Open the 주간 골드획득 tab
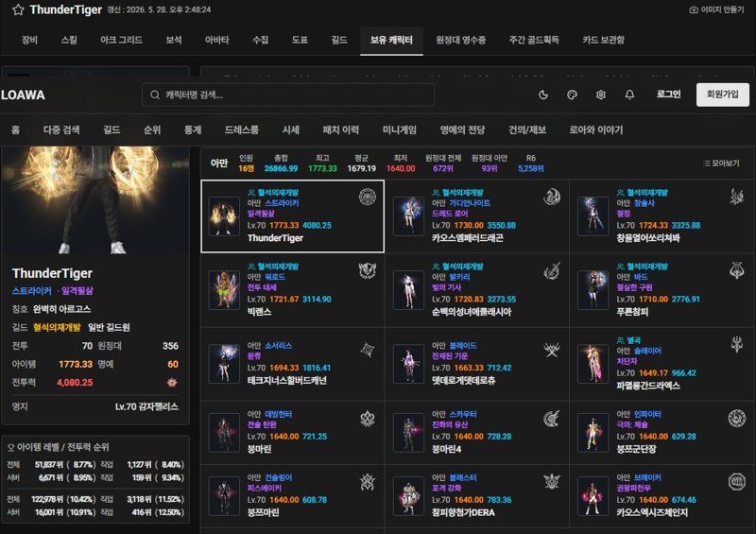This screenshot has height=534, width=756. click(534, 40)
